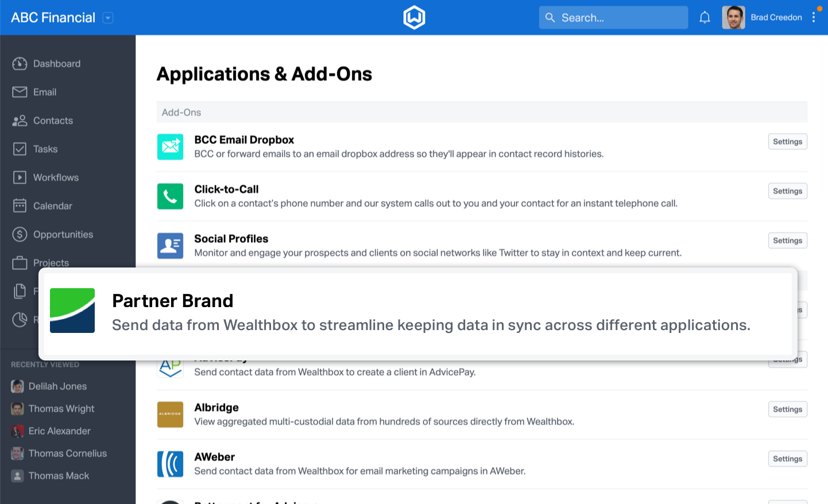The width and height of the screenshot is (828, 504).
Task: Click the Click-to-Call phone icon
Action: click(170, 196)
